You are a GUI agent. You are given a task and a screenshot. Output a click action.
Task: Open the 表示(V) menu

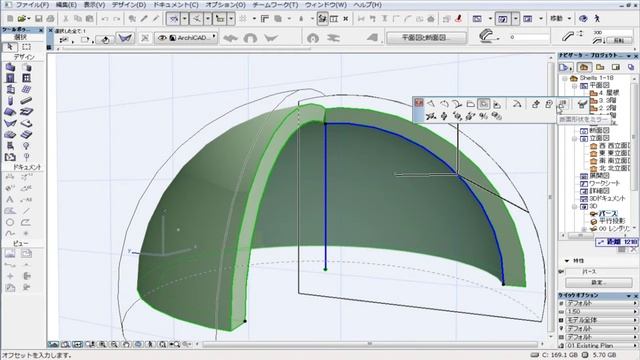tap(94, 5)
